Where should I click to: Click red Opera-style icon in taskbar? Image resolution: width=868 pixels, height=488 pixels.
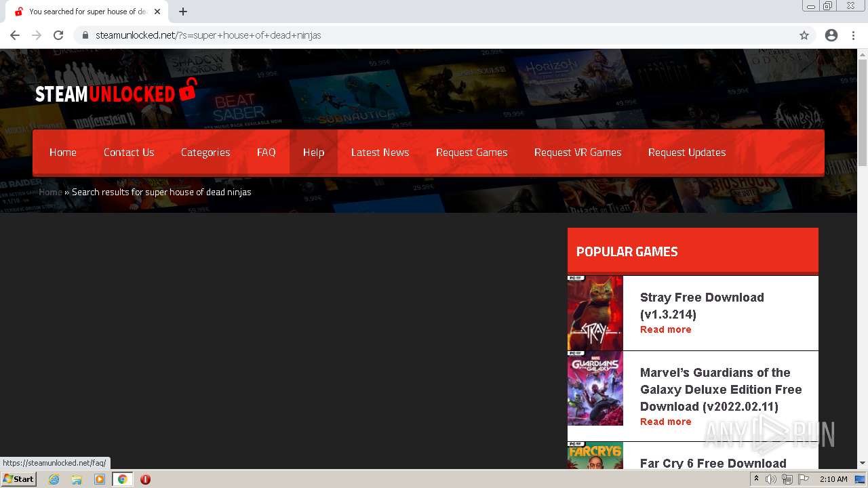tap(145, 479)
